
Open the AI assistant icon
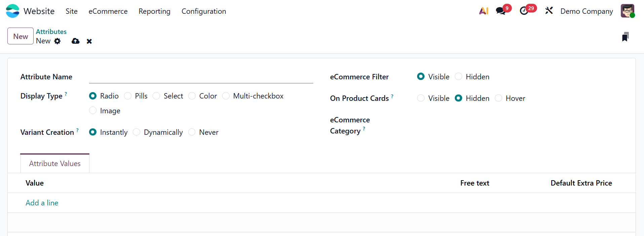(x=484, y=11)
